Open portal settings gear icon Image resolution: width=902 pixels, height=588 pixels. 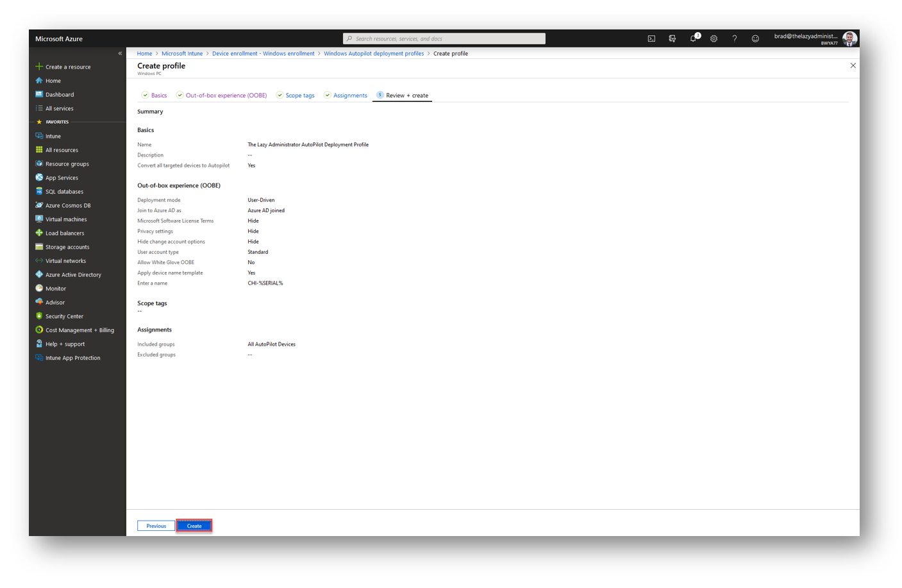tap(714, 38)
